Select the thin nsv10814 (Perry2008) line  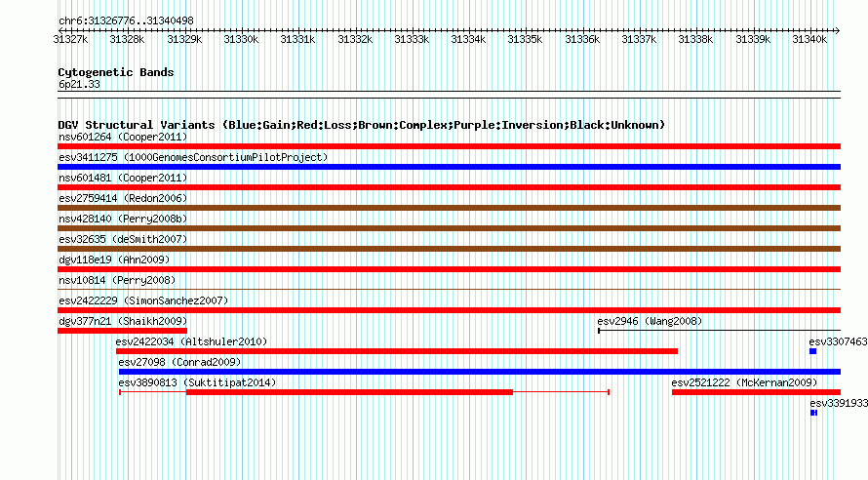(449, 289)
